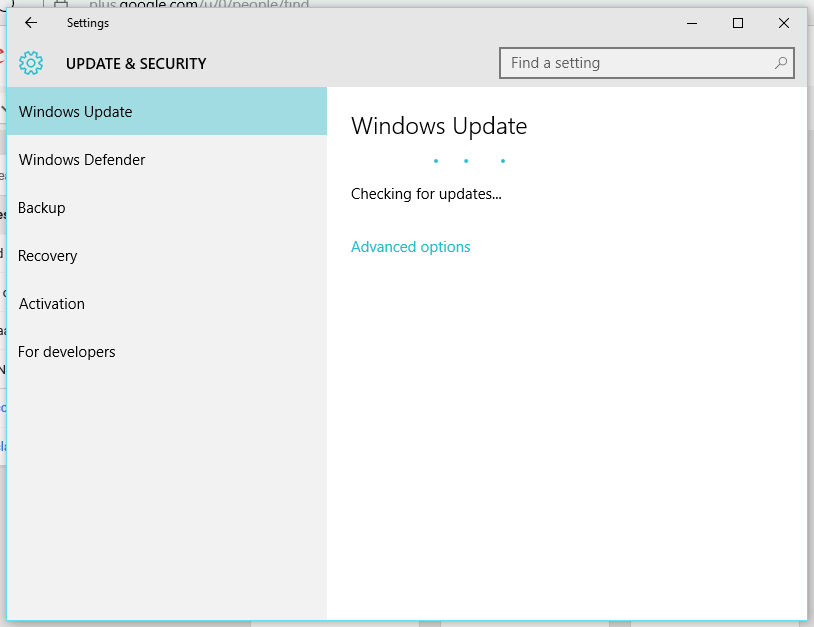This screenshot has height=627, width=814.
Task: Click the Settings gear icon
Action: coord(31,62)
